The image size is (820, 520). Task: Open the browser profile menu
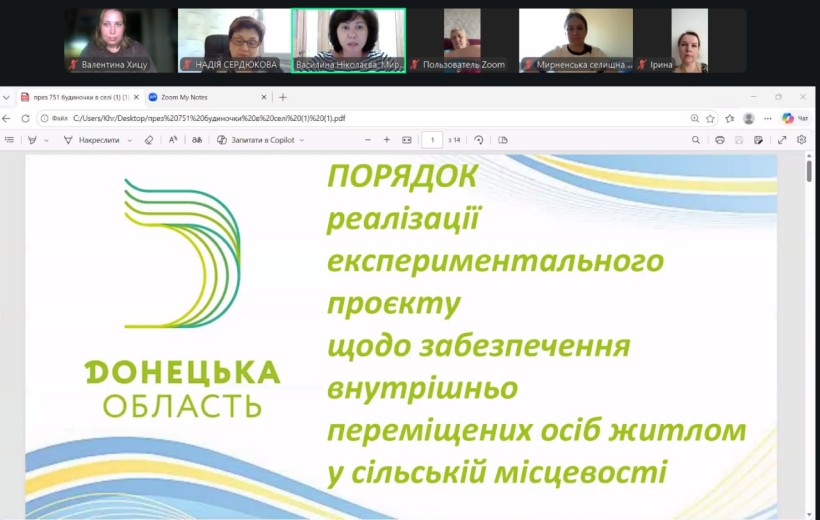pos(749,118)
